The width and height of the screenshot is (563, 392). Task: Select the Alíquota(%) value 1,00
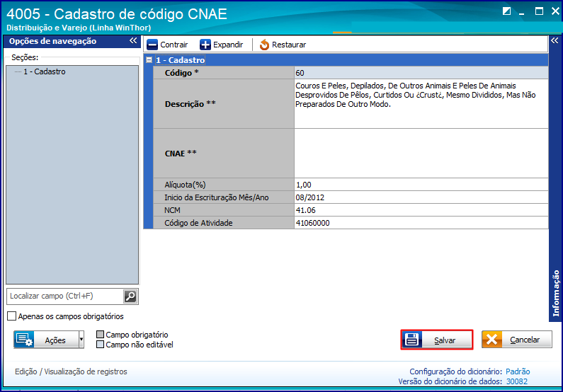(421, 185)
